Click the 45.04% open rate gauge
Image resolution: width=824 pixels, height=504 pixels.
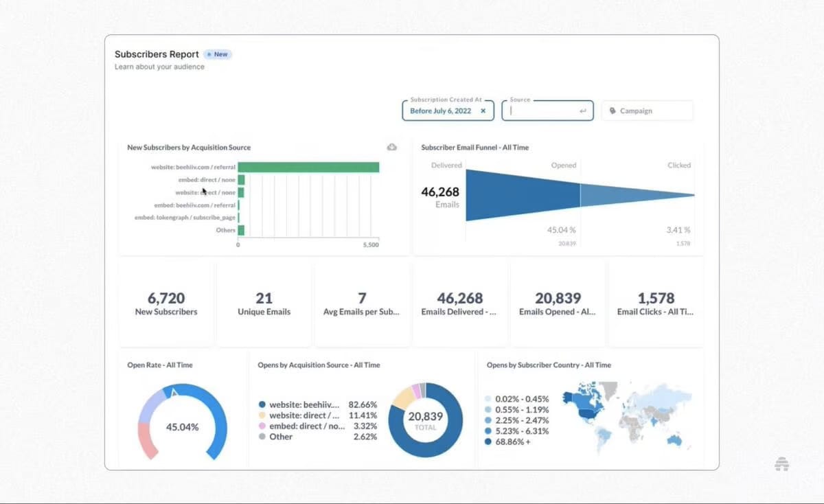pos(183,422)
